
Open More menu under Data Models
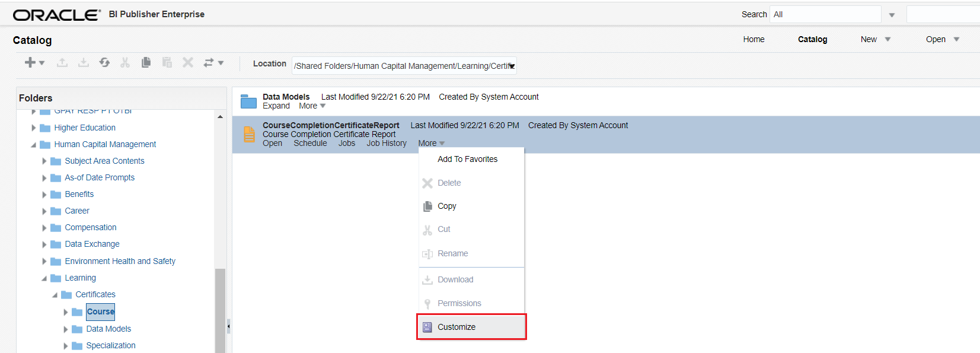coord(312,106)
